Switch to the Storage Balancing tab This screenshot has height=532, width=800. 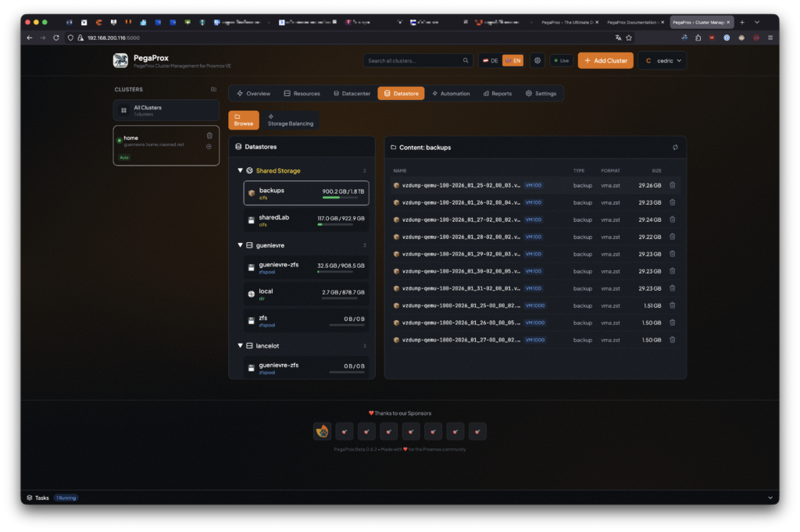coord(290,120)
